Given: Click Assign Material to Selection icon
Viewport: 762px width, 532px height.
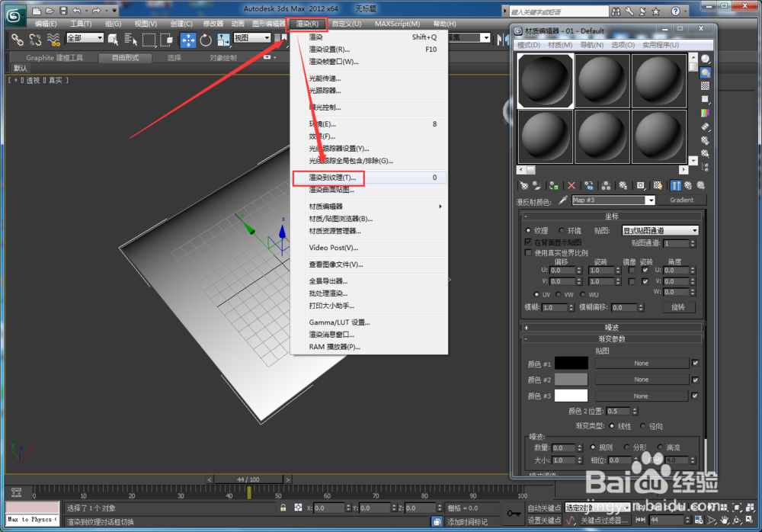Looking at the screenshot, I should point(553,185).
